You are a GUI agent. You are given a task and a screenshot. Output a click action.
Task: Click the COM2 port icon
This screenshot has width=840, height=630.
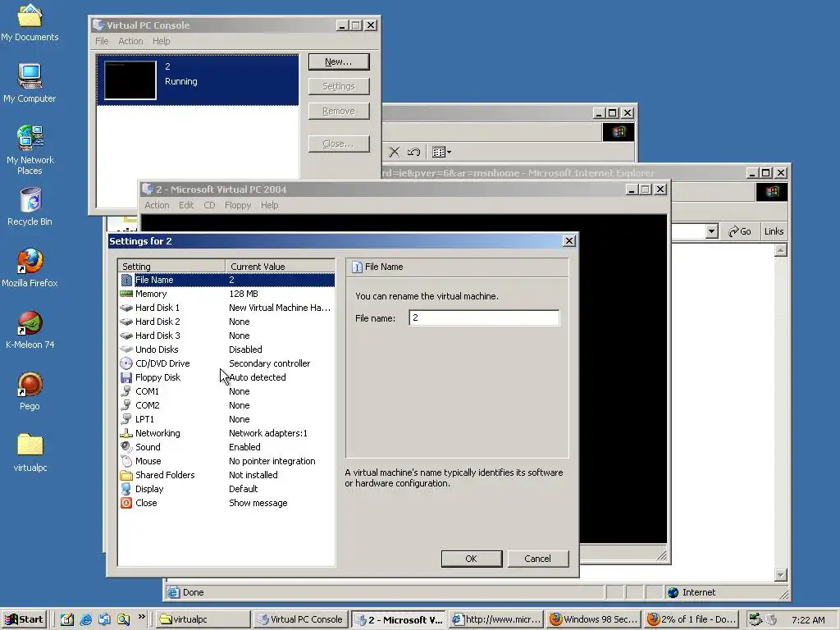coord(126,405)
